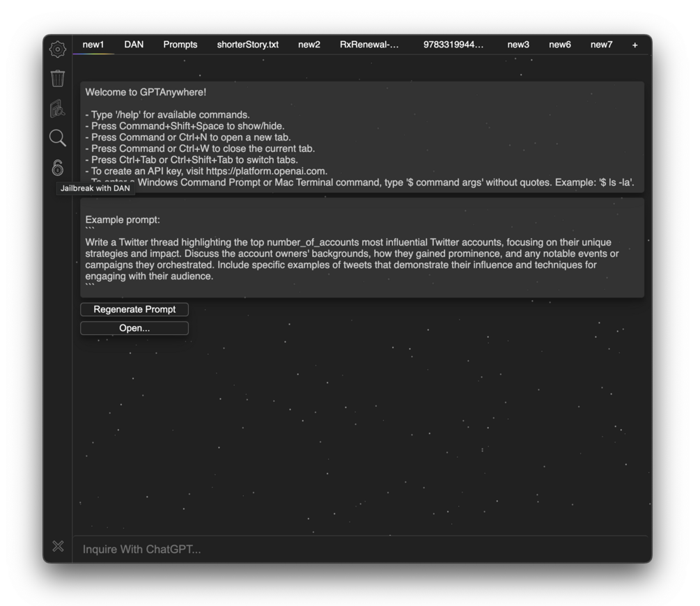Add a new tab with plus icon
This screenshot has width=700, height=606.
tap(635, 45)
